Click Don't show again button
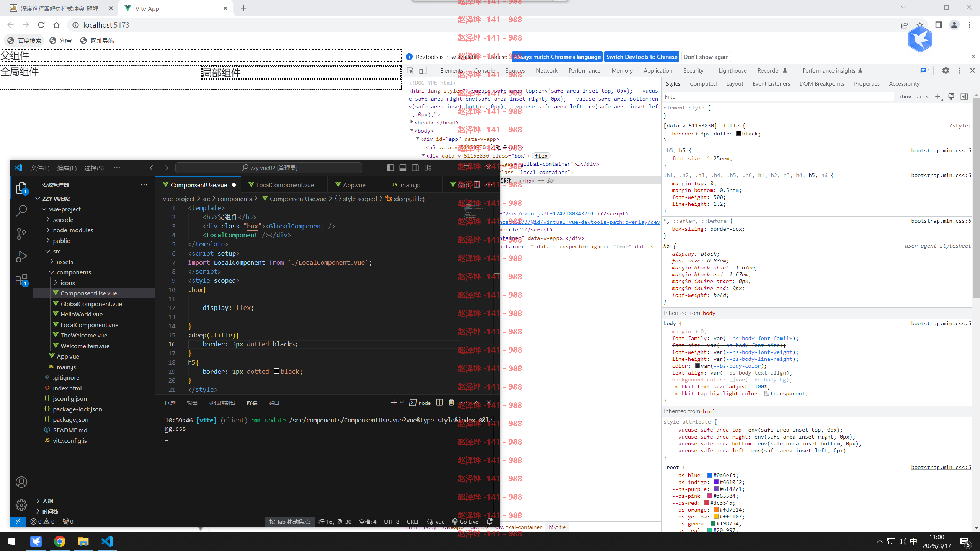The width and height of the screenshot is (980, 551). click(706, 57)
